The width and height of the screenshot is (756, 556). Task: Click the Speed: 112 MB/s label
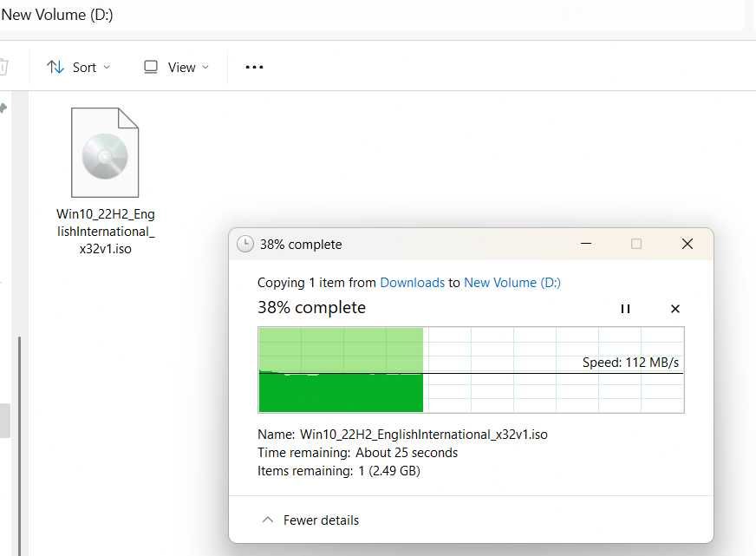coord(630,363)
